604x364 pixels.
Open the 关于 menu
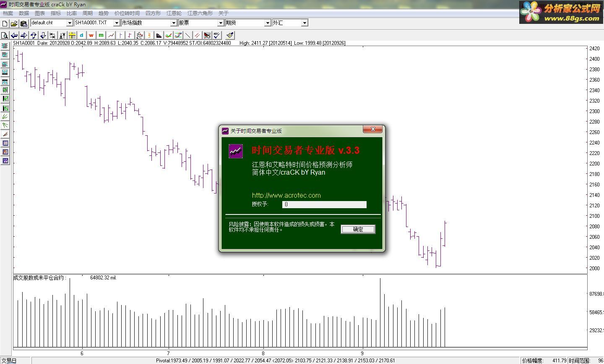(x=224, y=13)
